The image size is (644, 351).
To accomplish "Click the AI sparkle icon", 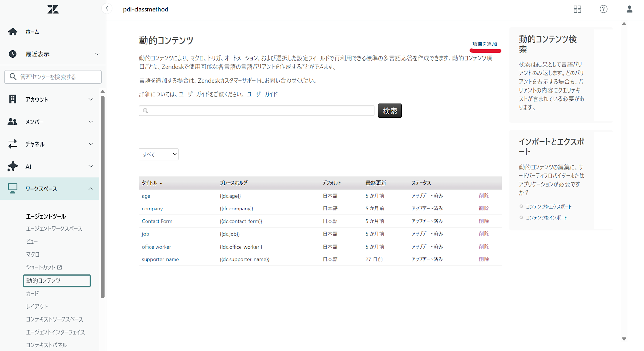I will (x=13, y=166).
